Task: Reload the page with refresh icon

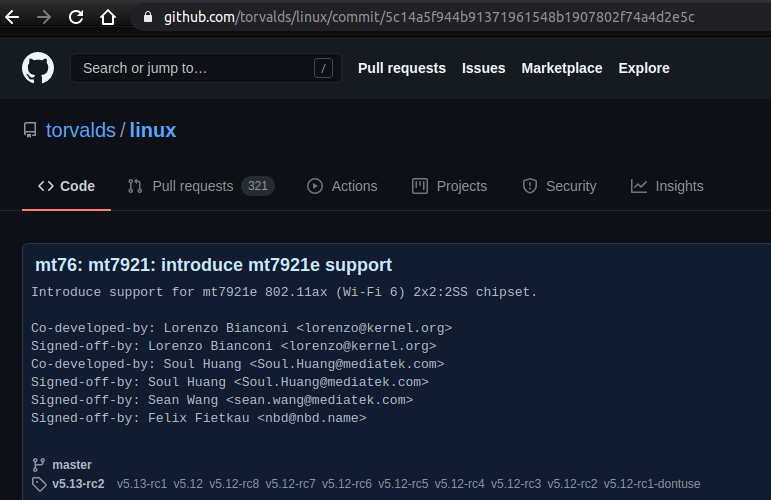Action: pos(76,17)
